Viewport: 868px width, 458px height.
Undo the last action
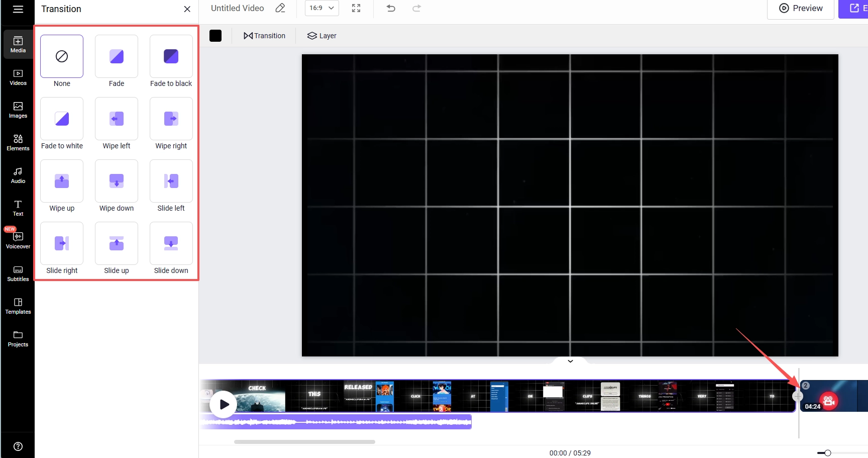pyautogui.click(x=391, y=8)
